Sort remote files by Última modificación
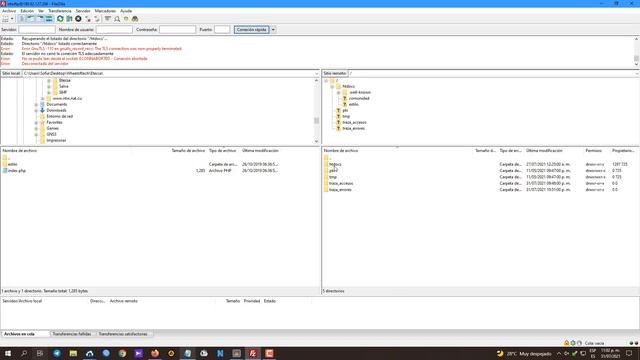This screenshot has width=640, height=360. tap(544, 151)
